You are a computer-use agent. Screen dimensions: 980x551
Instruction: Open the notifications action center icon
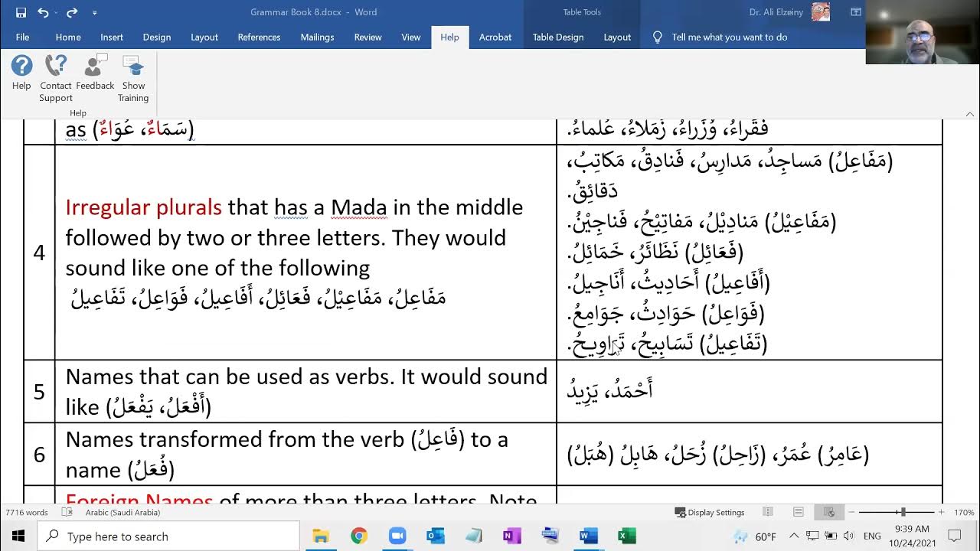(x=954, y=536)
